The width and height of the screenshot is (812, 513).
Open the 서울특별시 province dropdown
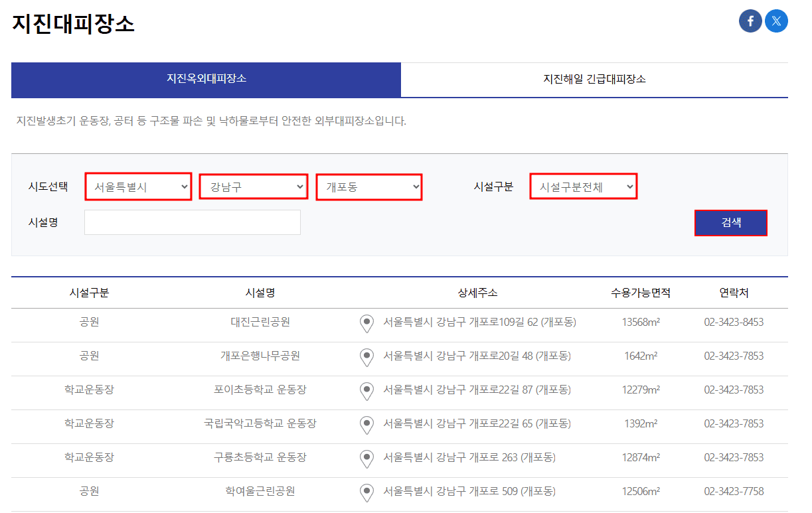139,187
